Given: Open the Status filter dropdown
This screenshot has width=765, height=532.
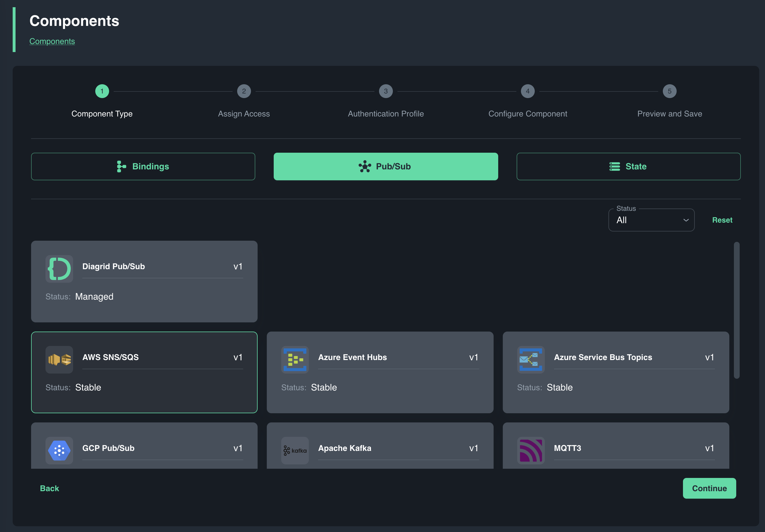Looking at the screenshot, I should (651, 220).
